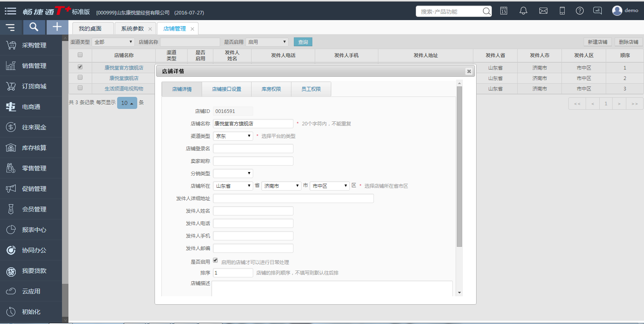Click the plus icon in sidebar header
This screenshot has width=644, height=324.
[57, 27]
